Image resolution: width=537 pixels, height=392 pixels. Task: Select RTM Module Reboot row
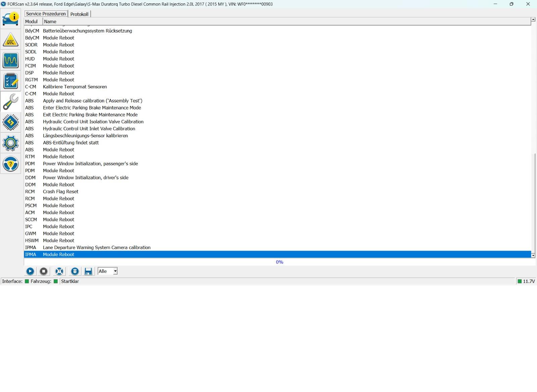tap(278, 157)
